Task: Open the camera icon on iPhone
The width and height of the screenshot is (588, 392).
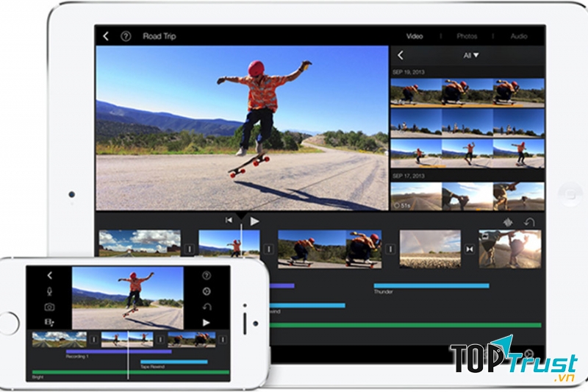Action: coord(49,307)
